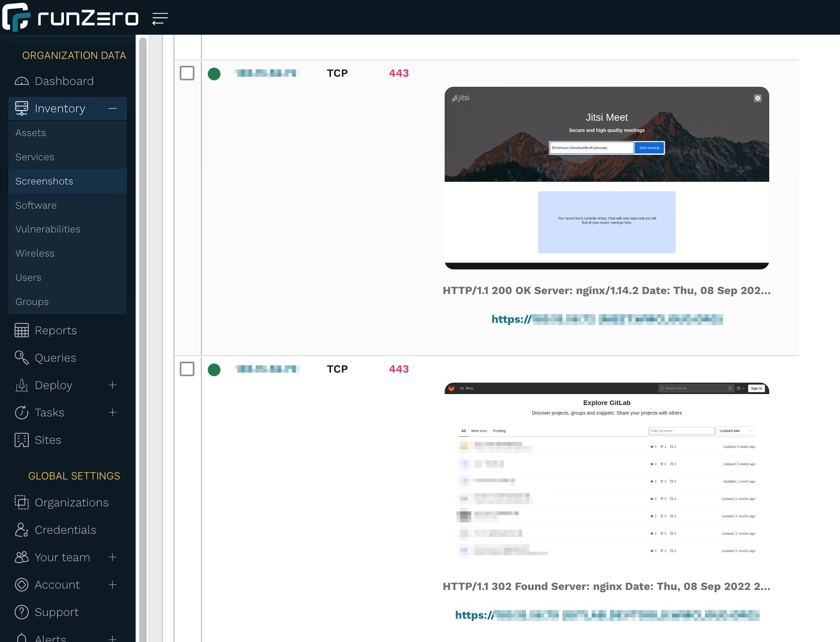
Task: Select Trending tab in GitLab screenshot
Action: [499, 431]
